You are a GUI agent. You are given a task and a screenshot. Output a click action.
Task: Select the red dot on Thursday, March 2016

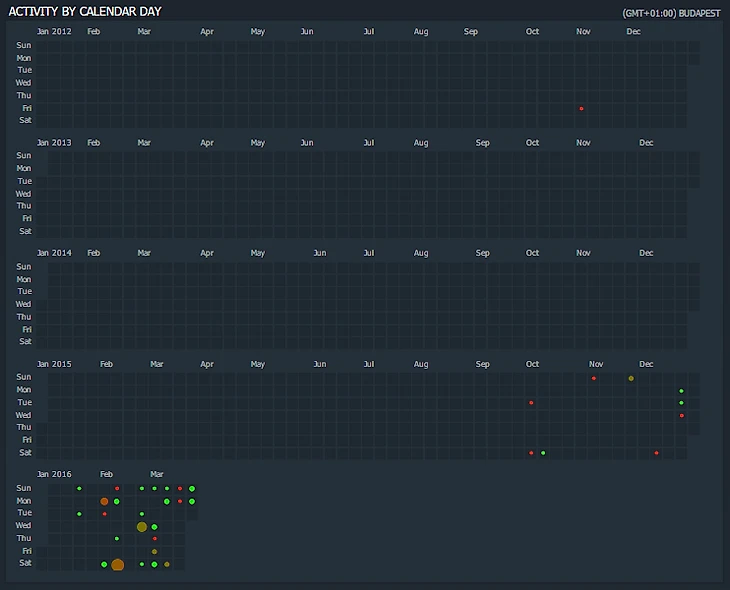[154, 539]
